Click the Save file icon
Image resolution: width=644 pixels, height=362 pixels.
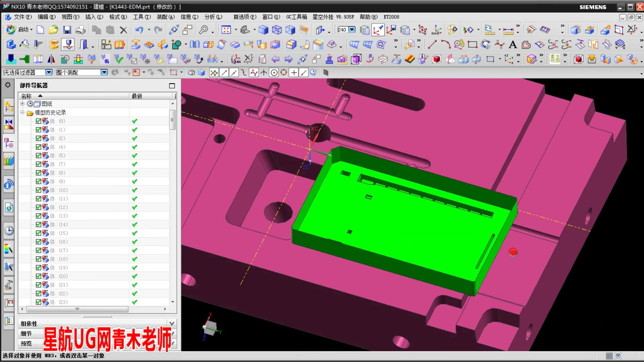click(x=67, y=30)
